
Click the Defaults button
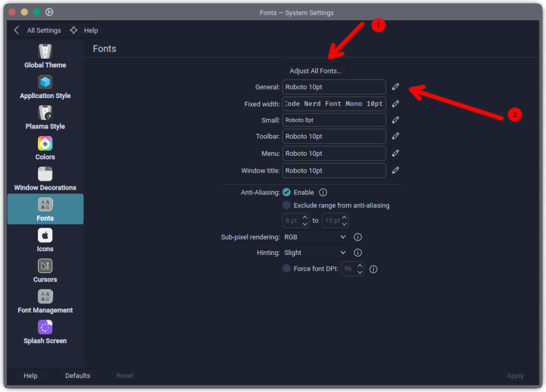[78, 375]
